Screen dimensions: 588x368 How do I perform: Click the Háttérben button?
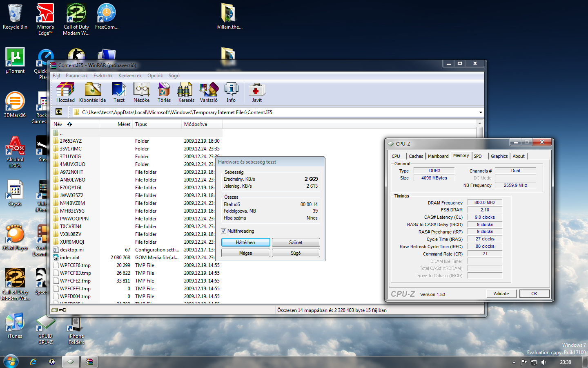(x=245, y=242)
